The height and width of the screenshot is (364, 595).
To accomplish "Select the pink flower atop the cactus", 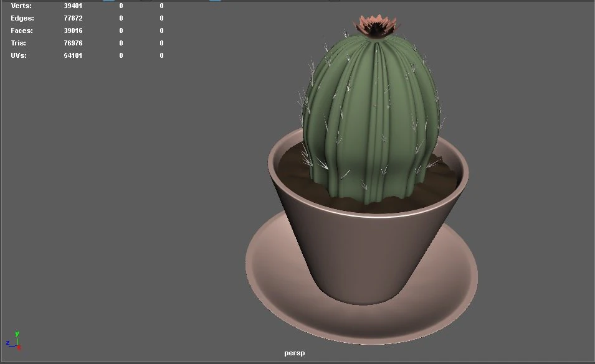I will click(x=376, y=26).
